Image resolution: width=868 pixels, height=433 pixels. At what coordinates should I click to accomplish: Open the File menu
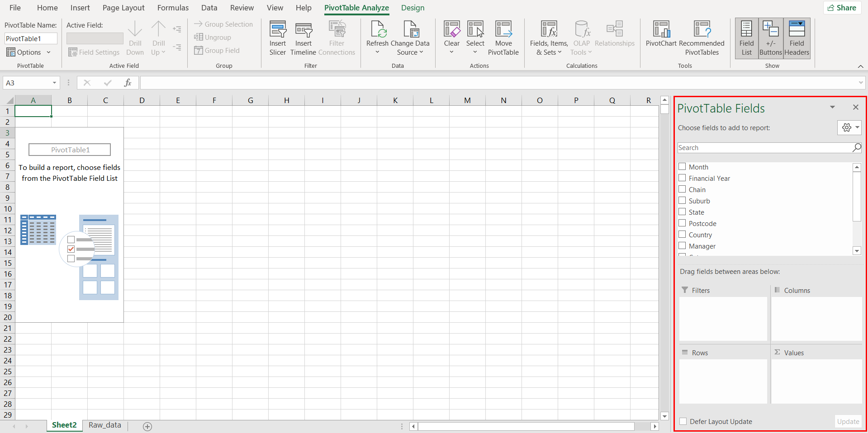tap(15, 8)
